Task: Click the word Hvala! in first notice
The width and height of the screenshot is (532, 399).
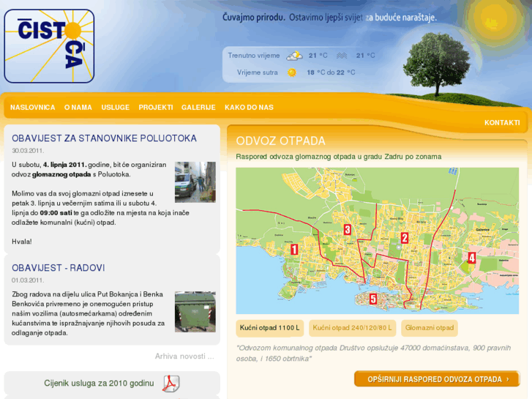Action: point(22,242)
